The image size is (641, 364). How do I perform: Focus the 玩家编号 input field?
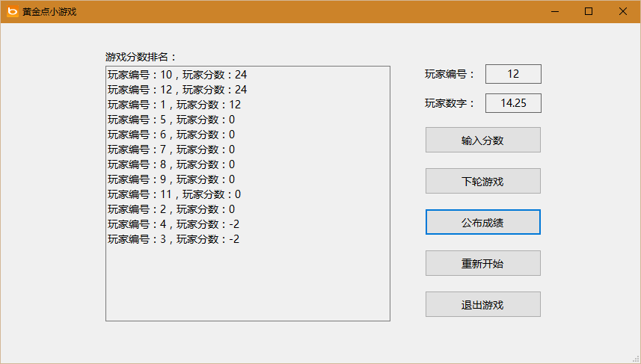point(513,74)
